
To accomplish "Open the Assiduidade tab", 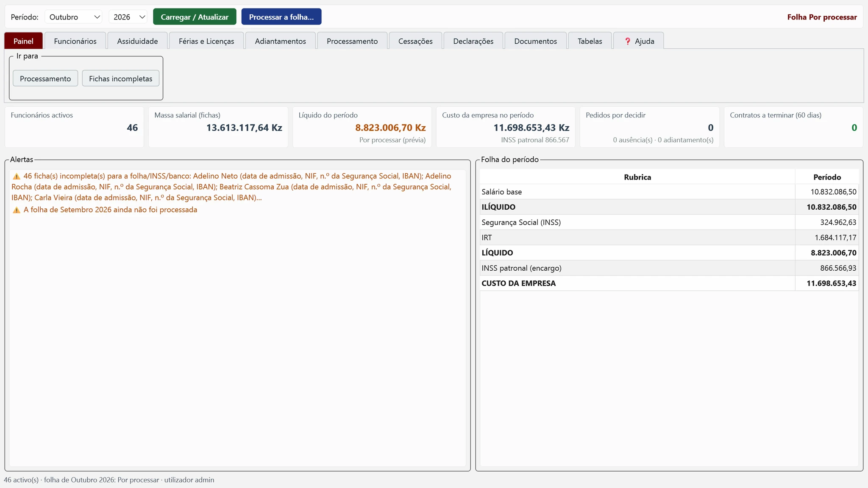I will point(137,41).
